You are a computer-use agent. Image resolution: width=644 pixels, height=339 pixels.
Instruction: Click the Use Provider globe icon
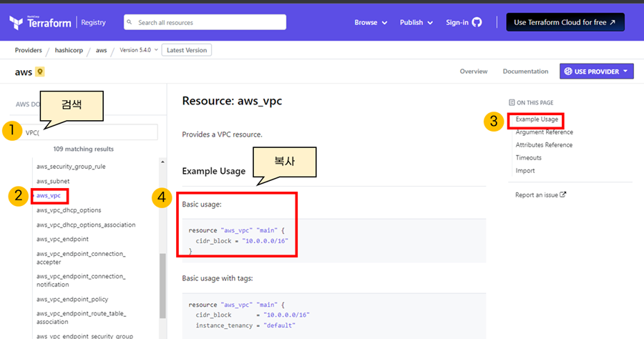pyautogui.click(x=568, y=72)
